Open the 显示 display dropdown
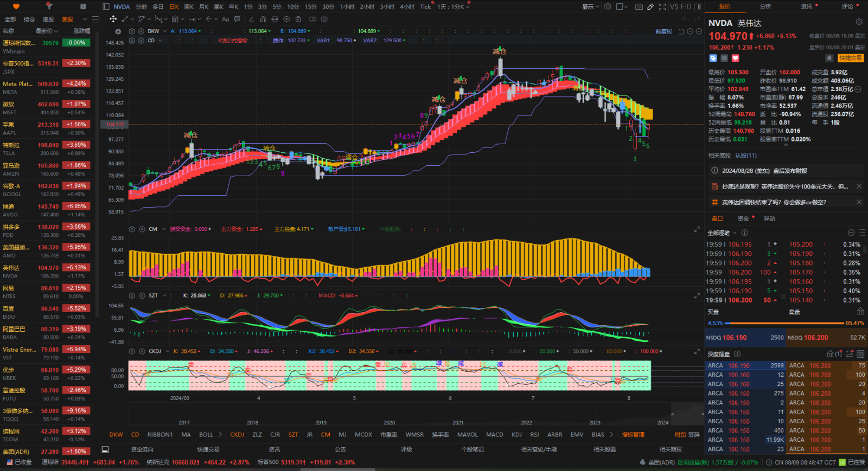Image resolution: width=868 pixels, height=471 pixels. point(591,7)
